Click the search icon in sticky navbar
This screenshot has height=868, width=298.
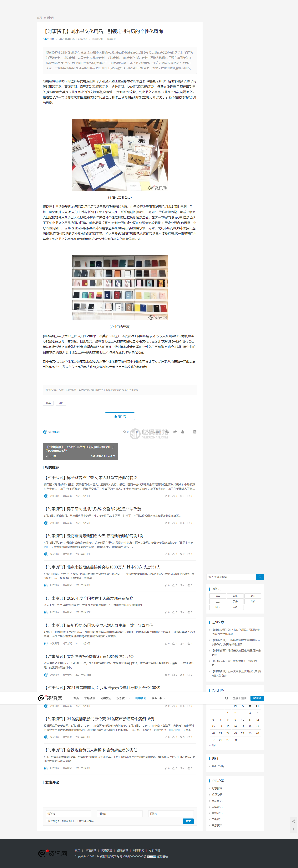[227, 698]
